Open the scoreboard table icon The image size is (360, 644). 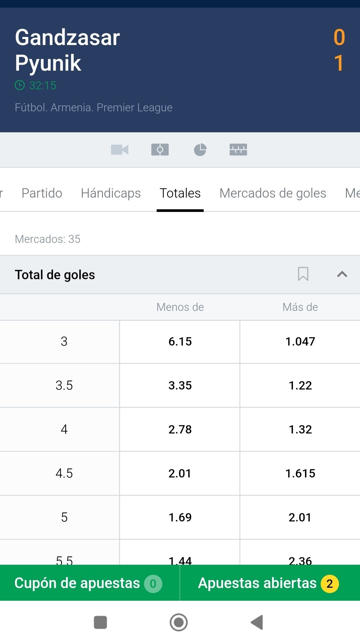[238, 150]
